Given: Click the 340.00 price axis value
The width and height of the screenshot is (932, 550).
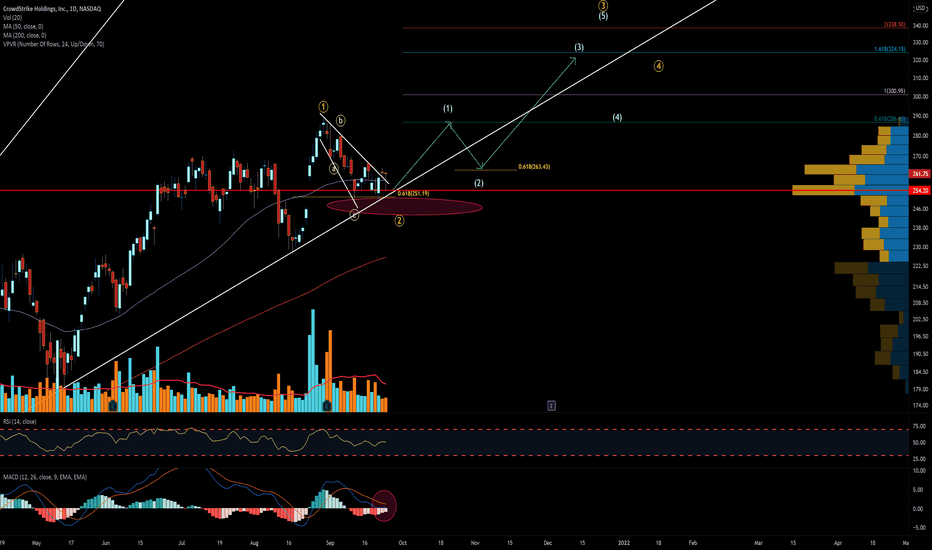Looking at the screenshot, I should (921, 26).
